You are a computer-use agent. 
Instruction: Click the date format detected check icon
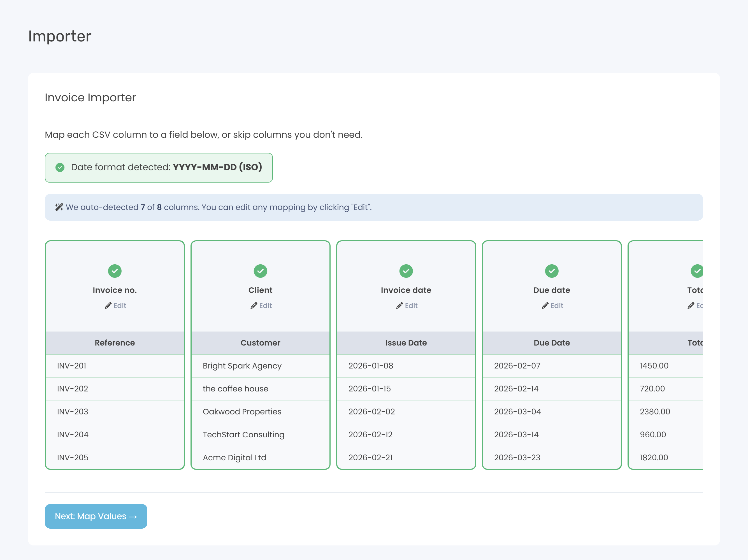pyautogui.click(x=60, y=167)
